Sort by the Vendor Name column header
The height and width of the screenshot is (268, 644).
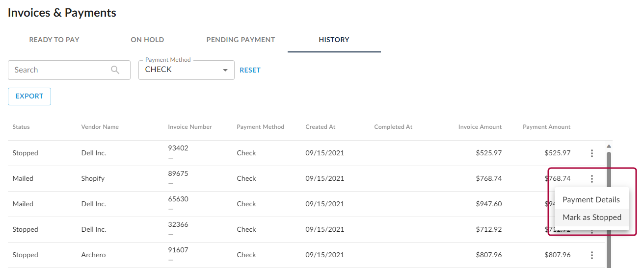click(100, 127)
